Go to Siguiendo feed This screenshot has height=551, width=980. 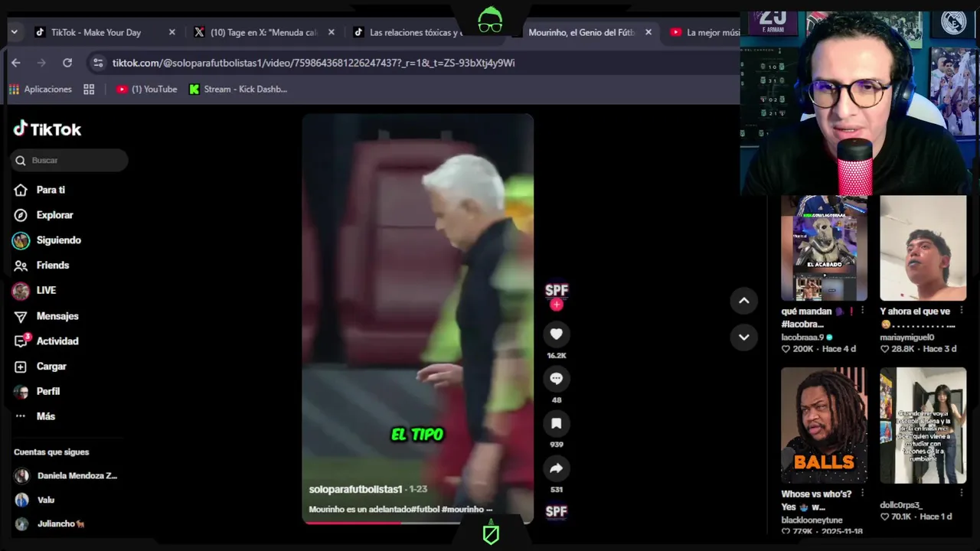pyautogui.click(x=47, y=240)
